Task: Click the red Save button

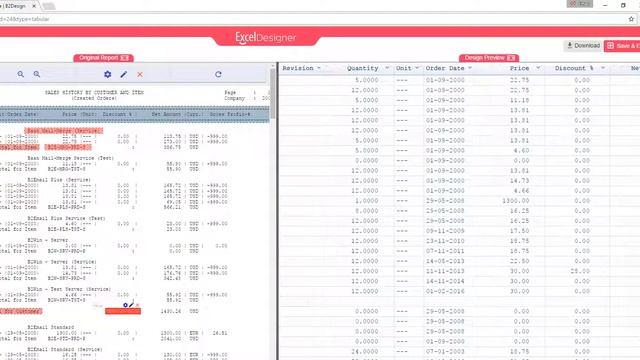Action: [x=622, y=46]
